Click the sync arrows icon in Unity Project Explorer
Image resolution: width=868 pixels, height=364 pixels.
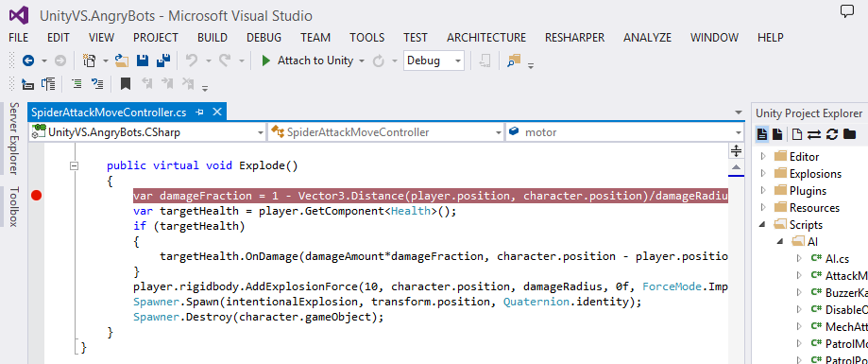click(814, 133)
